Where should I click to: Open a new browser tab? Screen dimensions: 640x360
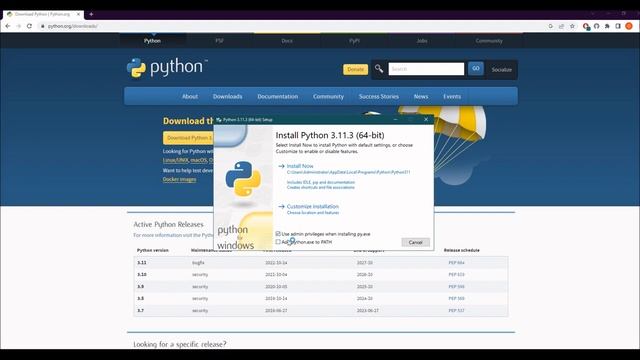pos(91,14)
